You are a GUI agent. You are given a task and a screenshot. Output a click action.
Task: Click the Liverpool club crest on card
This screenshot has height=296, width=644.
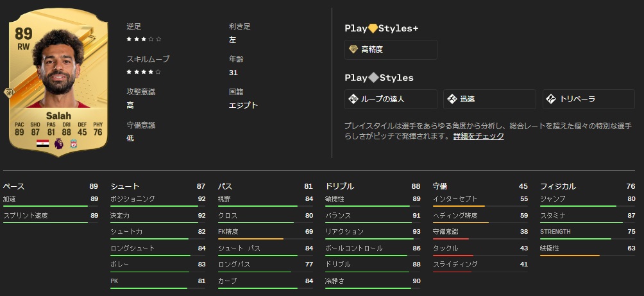[x=74, y=144]
